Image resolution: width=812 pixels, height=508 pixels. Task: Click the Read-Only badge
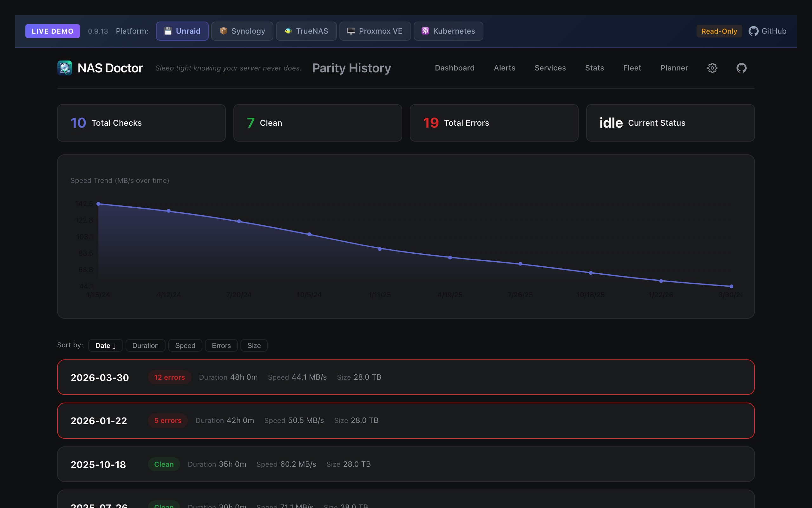[719, 31]
